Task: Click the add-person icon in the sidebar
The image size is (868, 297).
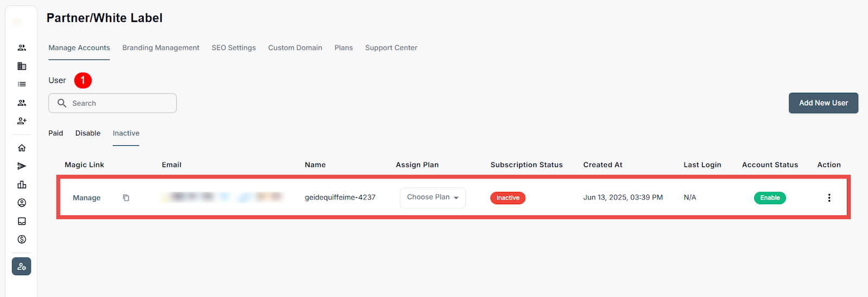Action: pyautogui.click(x=22, y=121)
